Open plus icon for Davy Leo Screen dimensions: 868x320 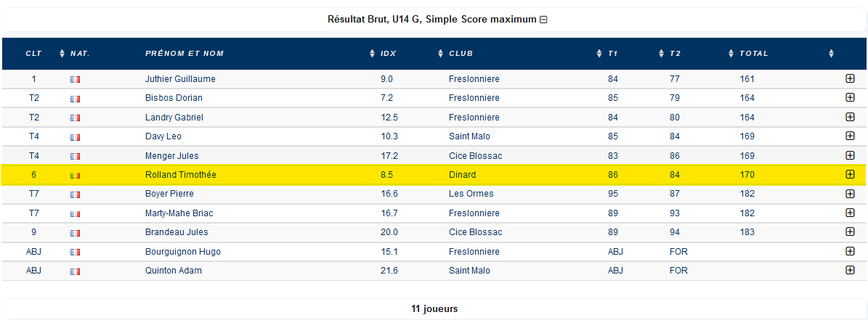coord(850,136)
